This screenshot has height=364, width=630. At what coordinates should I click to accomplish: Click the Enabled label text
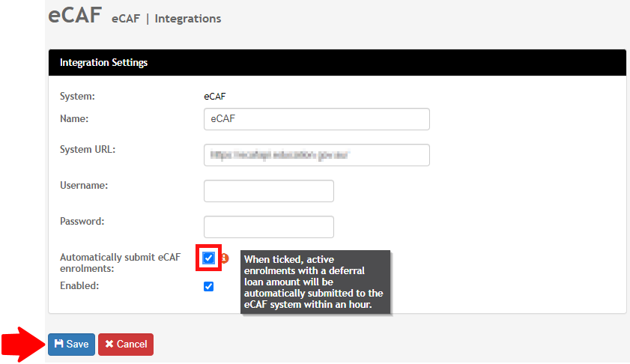(x=79, y=286)
